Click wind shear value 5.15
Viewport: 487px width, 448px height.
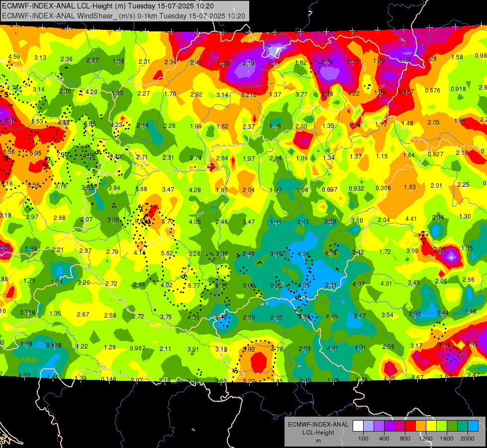coord(221,318)
